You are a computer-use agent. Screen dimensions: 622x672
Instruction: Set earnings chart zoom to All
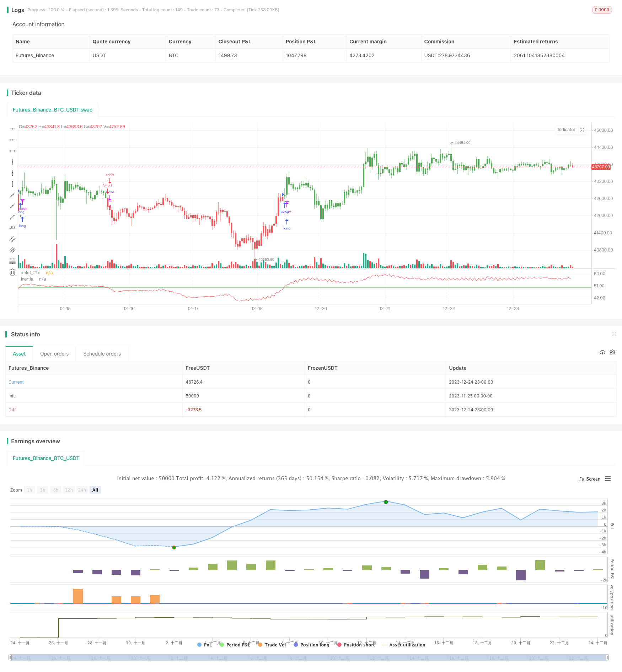95,490
